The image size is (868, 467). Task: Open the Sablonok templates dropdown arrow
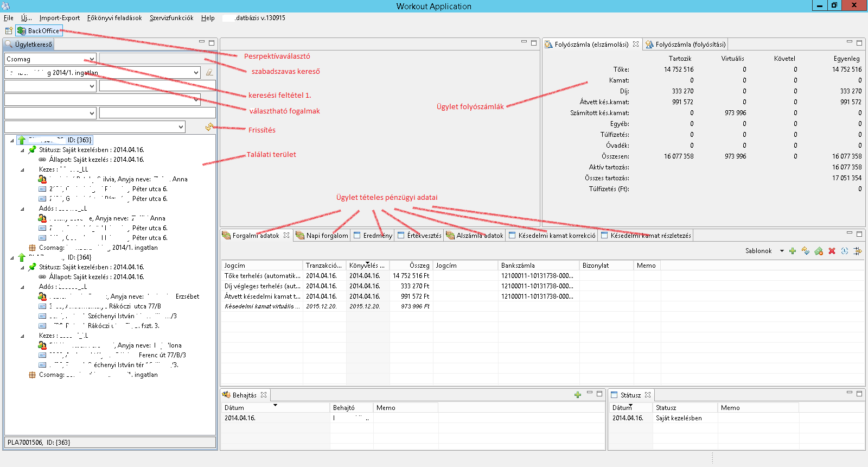[782, 251]
